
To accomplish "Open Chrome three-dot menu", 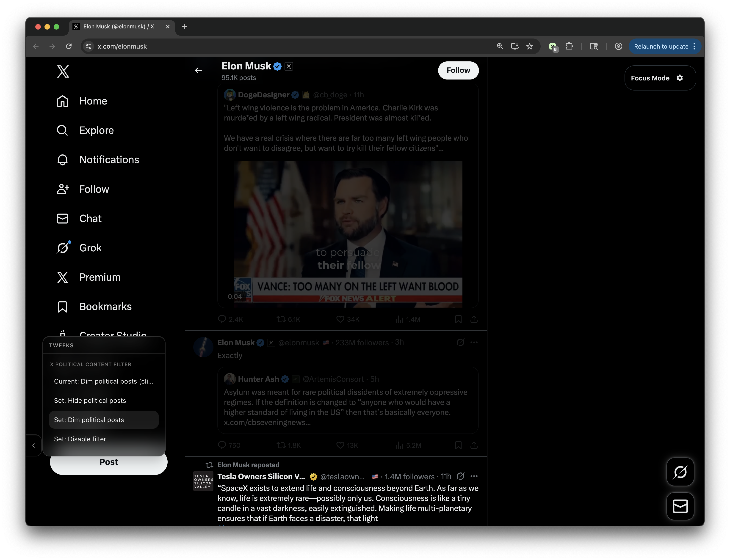I will 694,46.
